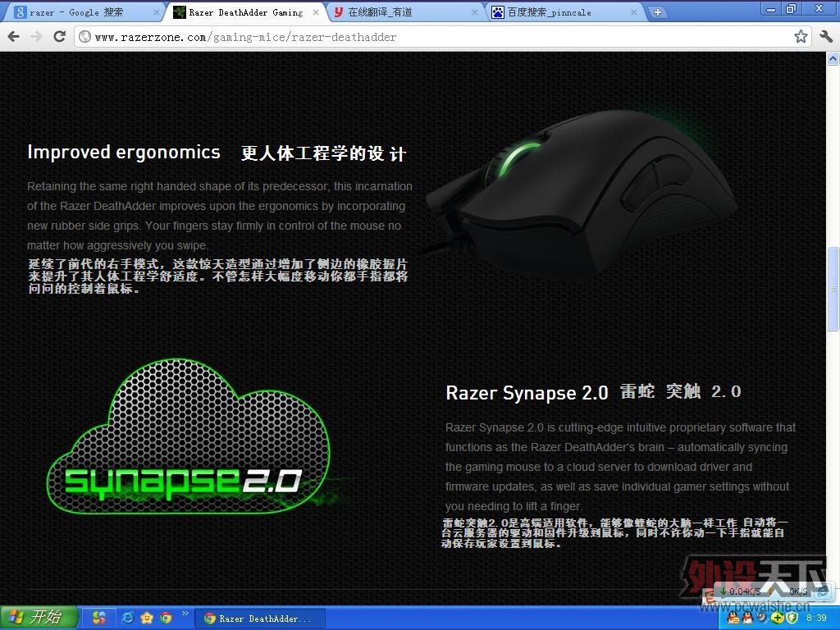Click the green plus tray icon
Image resolution: width=840 pixels, height=630 pixels.
[x=777, y=619]
